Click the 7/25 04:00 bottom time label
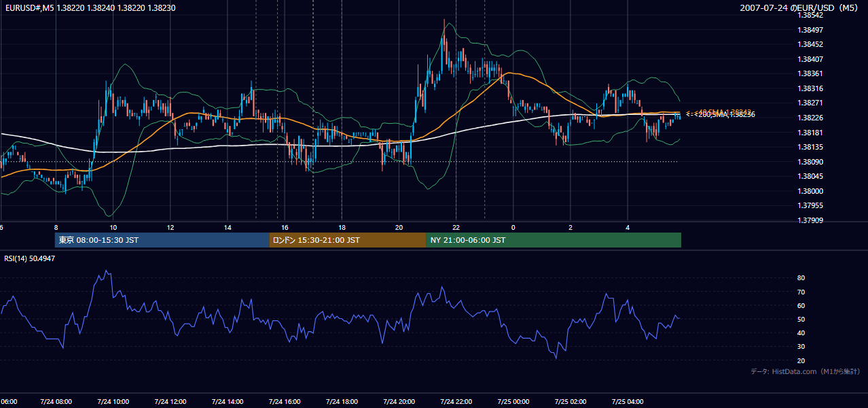The height and width of the screenshot is (408, 868). [x=628, y=402]
